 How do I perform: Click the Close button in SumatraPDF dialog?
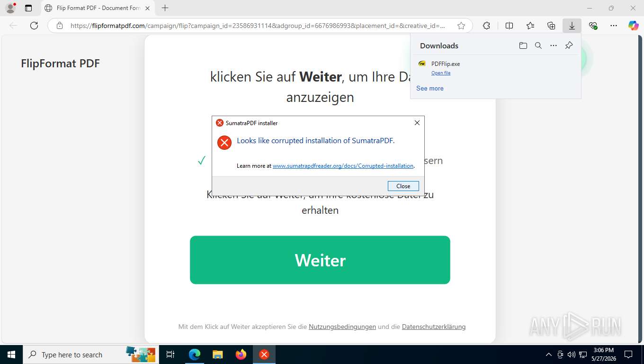pyautogui.click(x=403, y=186)
